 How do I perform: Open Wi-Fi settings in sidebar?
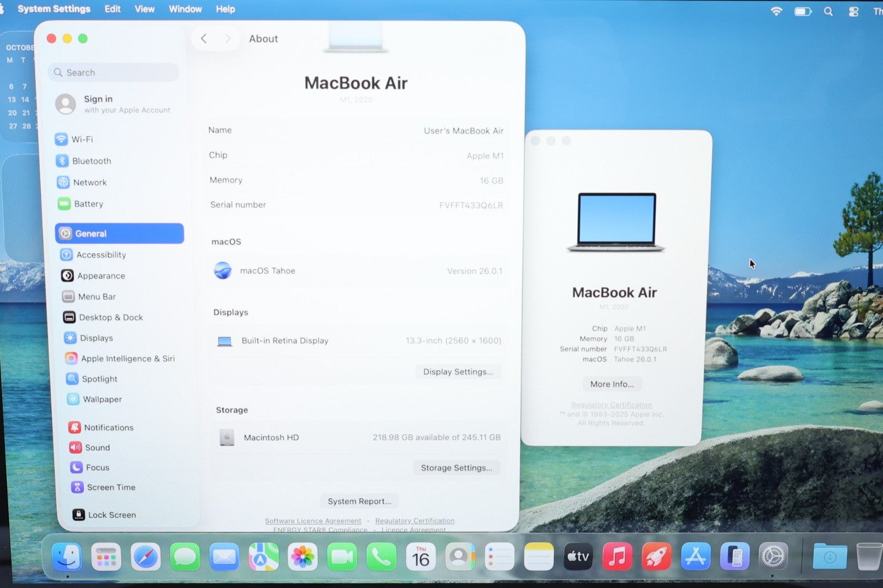tap(82, 140)
